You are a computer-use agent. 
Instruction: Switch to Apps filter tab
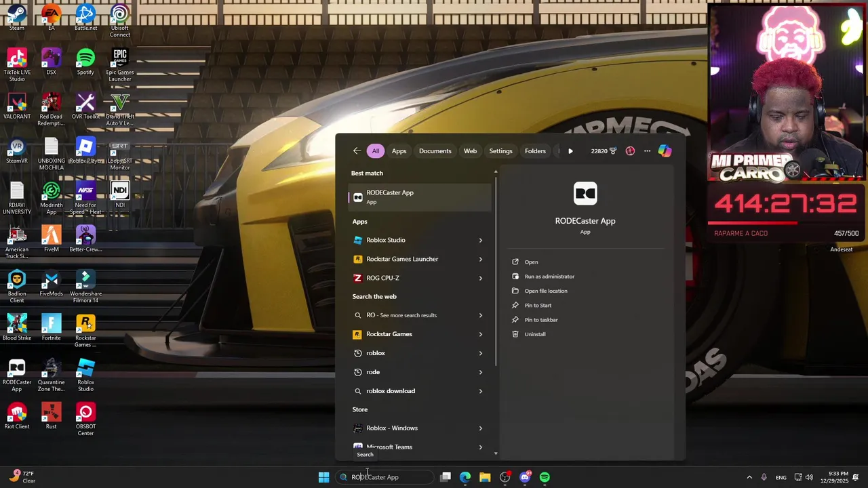399,151
